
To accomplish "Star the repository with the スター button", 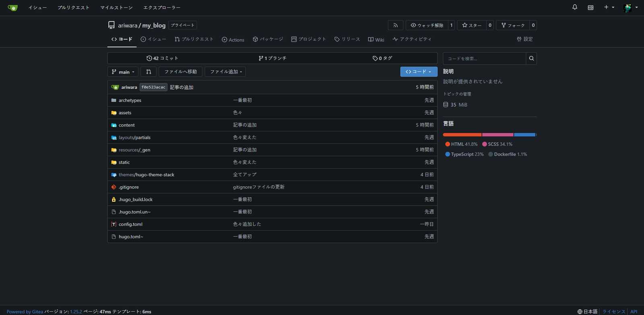I will pyautogui.click(x=472, y=25).
